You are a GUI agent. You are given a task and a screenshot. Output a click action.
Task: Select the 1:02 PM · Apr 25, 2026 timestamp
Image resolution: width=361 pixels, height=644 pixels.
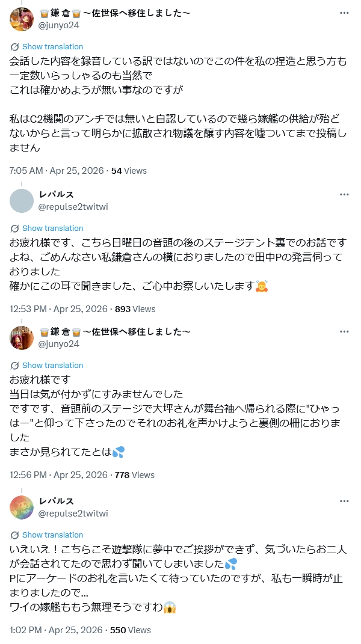(56, 630)
